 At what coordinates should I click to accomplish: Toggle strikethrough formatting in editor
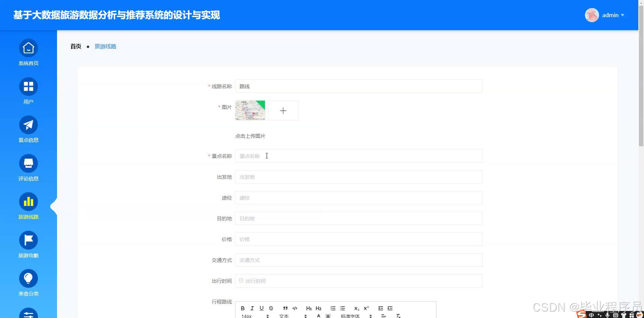pyautogui.click(x=271, y=308)
